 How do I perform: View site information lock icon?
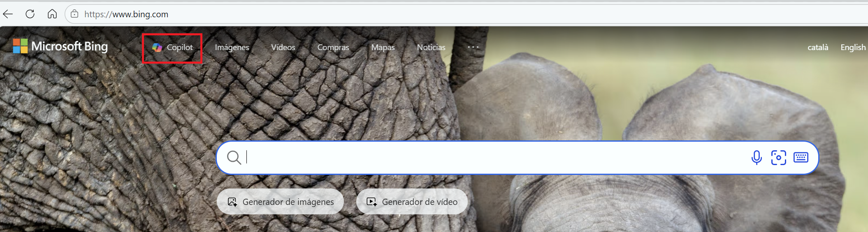tap(74, 14)
